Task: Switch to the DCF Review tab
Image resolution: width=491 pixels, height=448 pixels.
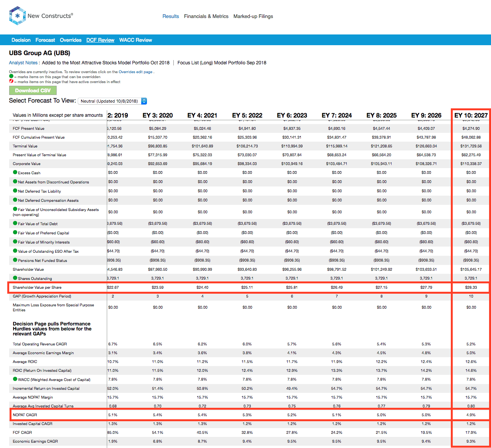Action: (x=100, y=40)
